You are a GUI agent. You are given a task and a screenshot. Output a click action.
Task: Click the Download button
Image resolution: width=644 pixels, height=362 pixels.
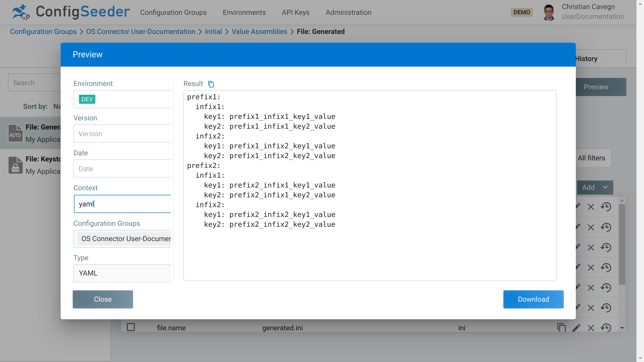point(533,299)
